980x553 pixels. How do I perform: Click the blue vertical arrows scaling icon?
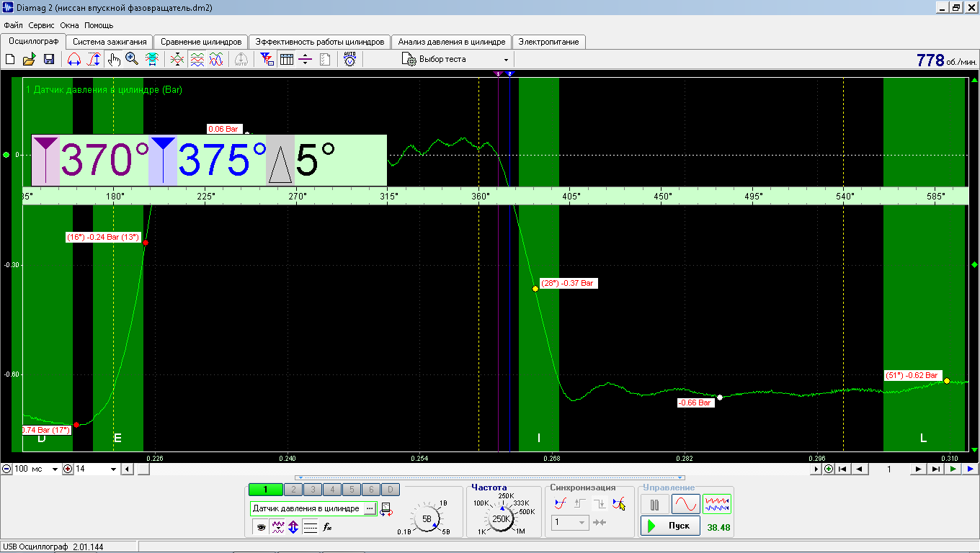pyautogui.click(x=293, y=527)
